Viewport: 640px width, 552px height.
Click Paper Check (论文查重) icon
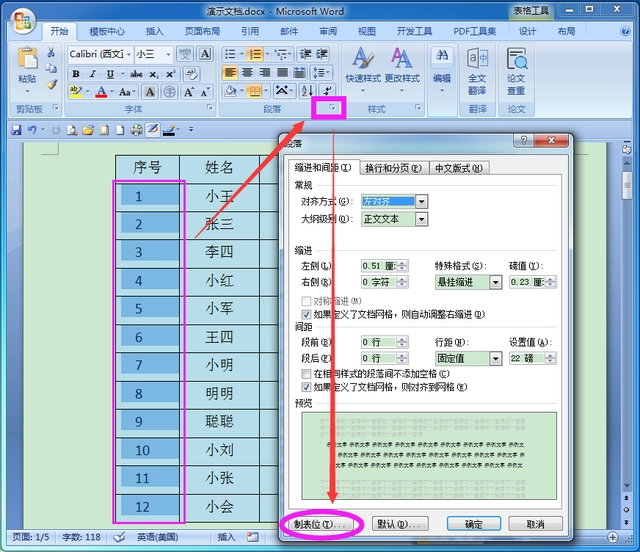[x=516, y=68]
